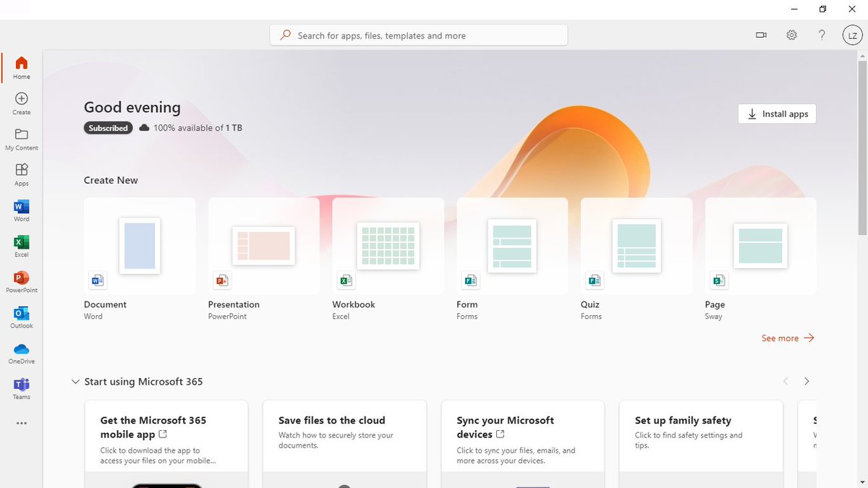Click the Create New heading
Screen dimensions: 868x488
[111, 180]
